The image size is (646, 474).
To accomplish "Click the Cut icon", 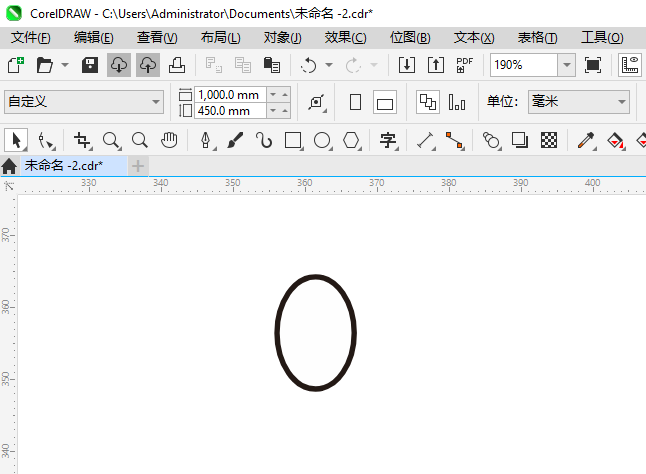I will click(213, 65).
